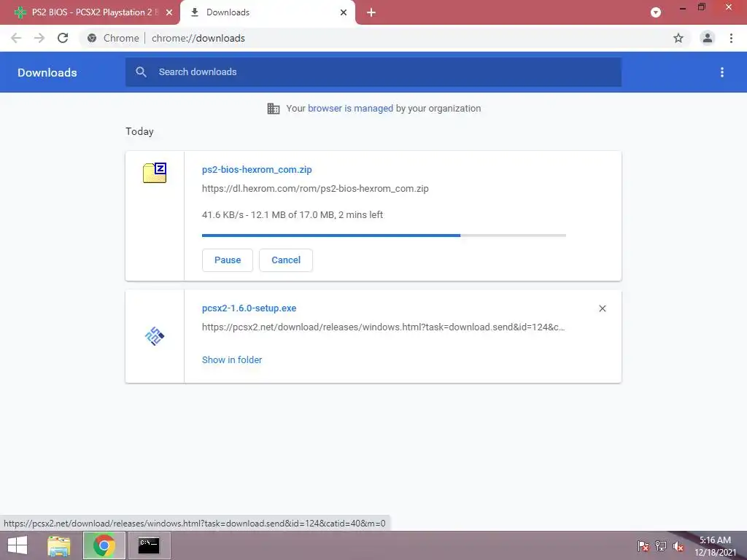The image size is (747, 560).
Task: Click the browser back arrow
Action: (16, 38)
